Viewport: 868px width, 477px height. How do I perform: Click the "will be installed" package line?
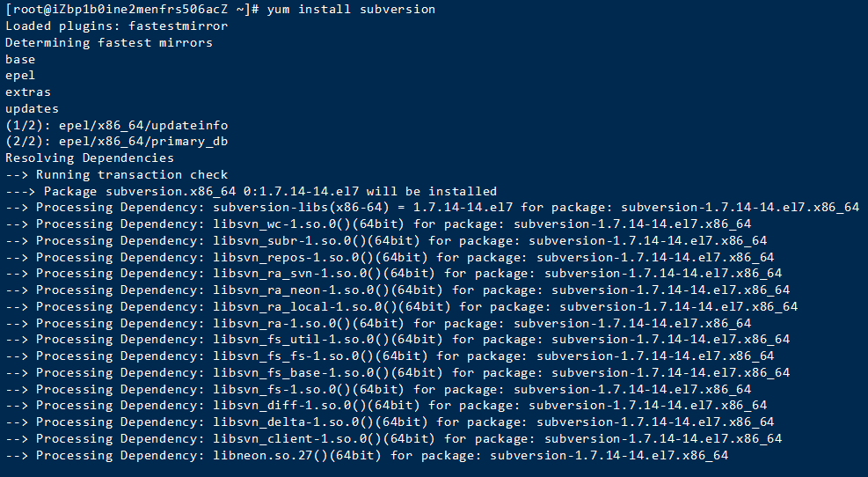pyautogui.click(x=251, y=191)
